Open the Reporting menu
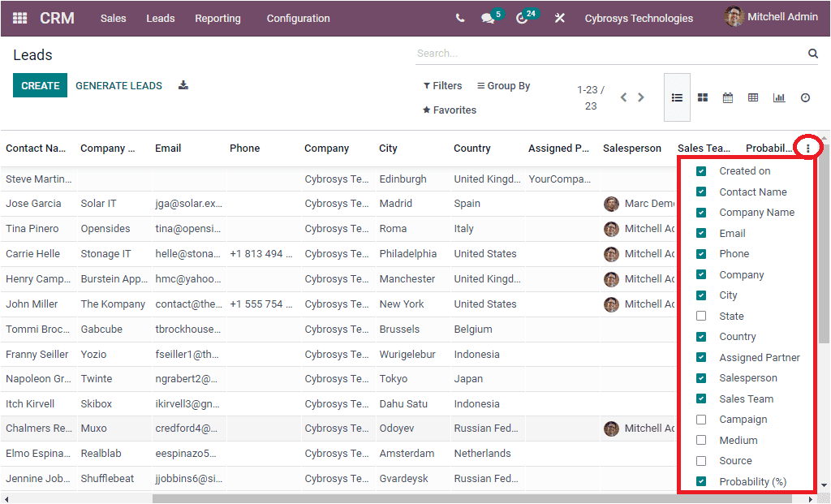 217,17
